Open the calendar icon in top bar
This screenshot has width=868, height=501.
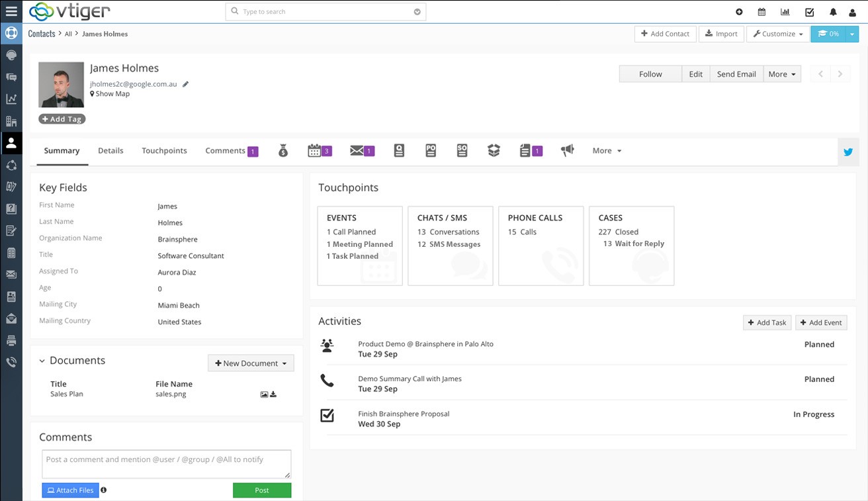coord(761,11)
